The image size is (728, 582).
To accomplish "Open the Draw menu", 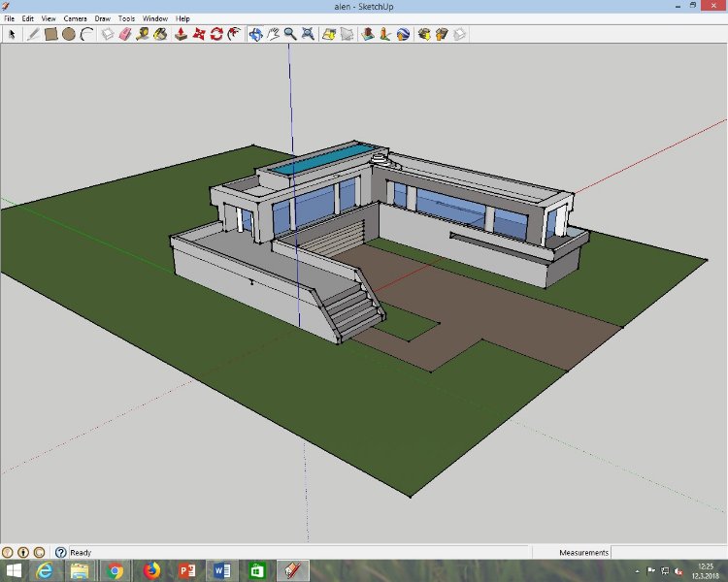I will 102,18.
